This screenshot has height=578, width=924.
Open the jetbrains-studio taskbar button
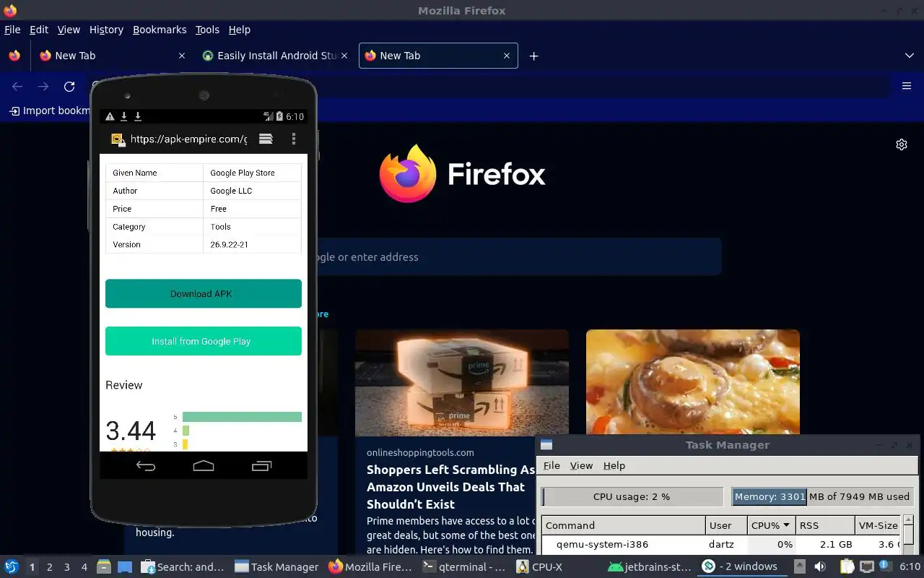click(650, 566)
